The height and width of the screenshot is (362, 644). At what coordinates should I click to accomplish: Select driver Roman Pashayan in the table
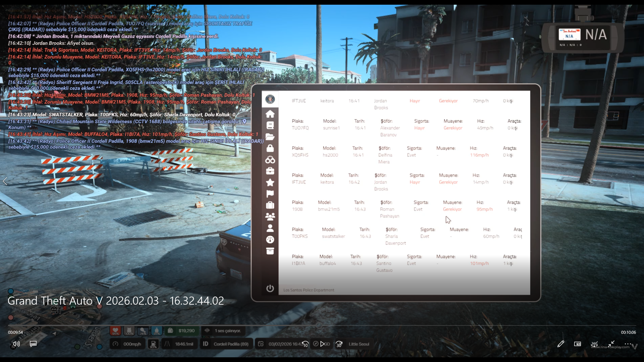point(389,213)
